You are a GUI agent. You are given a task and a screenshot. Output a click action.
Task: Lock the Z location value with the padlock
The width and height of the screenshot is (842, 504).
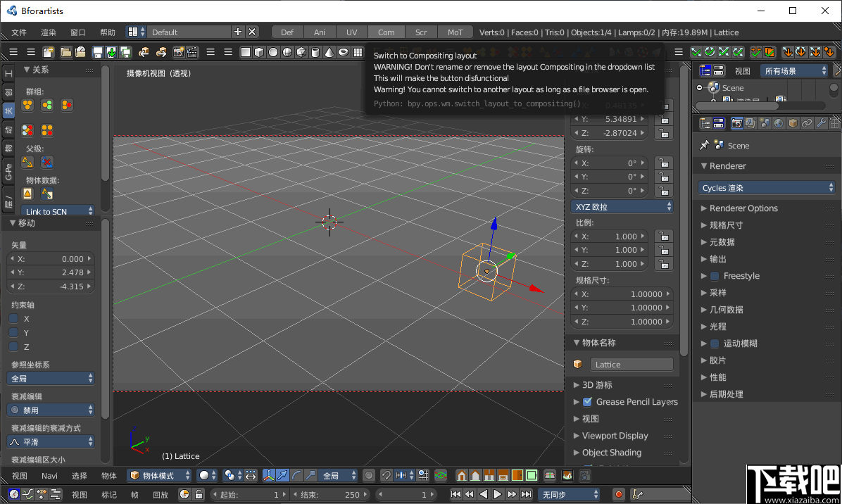(x=663, y=133)
